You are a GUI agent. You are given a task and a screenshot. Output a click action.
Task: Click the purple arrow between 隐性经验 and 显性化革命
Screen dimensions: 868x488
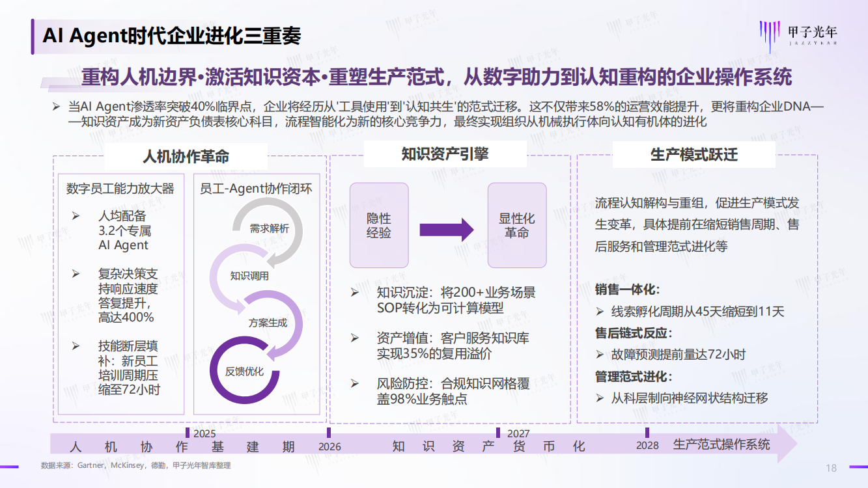pyautogui.click(x=445, y=229)
